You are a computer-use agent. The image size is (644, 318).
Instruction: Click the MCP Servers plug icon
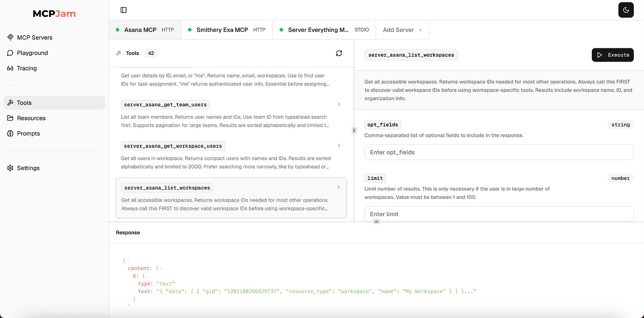click(10, 37)
